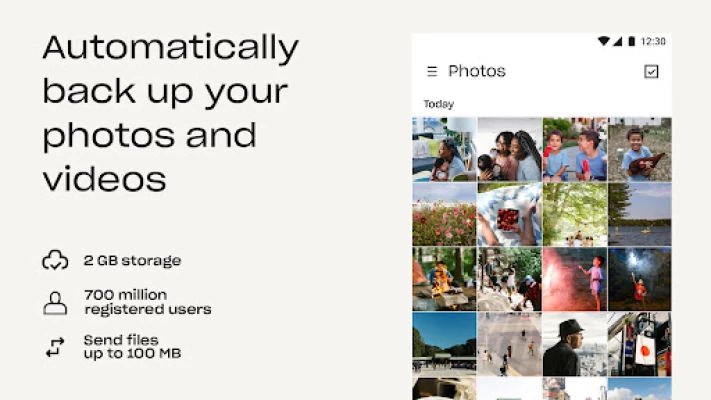Select the Photos screen title

click(x=477, y=71)
